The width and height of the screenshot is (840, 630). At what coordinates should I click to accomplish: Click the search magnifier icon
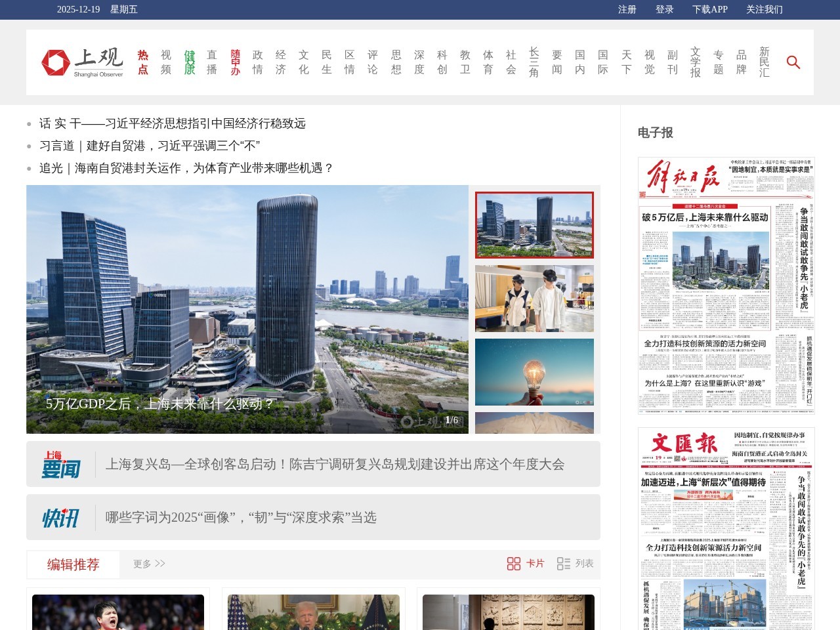[793, 62]
